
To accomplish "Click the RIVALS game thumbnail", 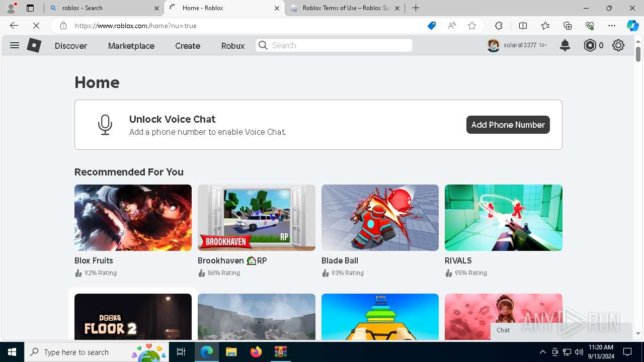I will 504,218.
